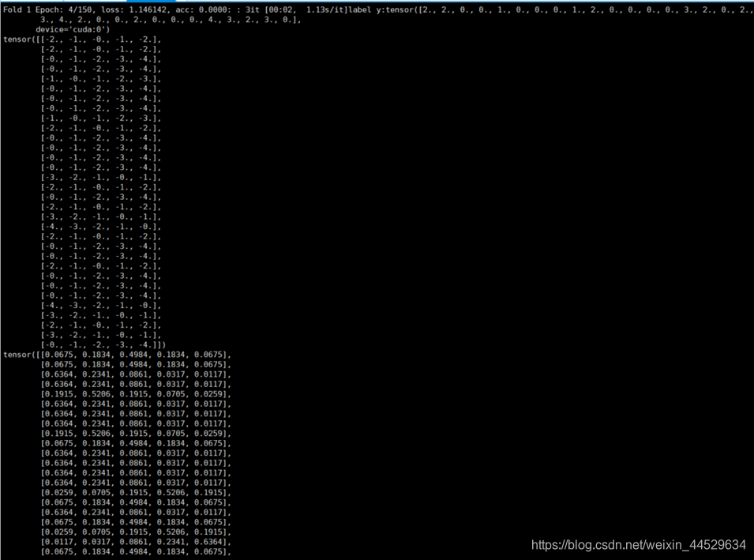The height and width of the screenshot is (560, 754).
Task: Click the row '[0.0117, 0.0317, 0.0861, 0.2341, 0.6364]'
Action: click(x=136, y=542)
